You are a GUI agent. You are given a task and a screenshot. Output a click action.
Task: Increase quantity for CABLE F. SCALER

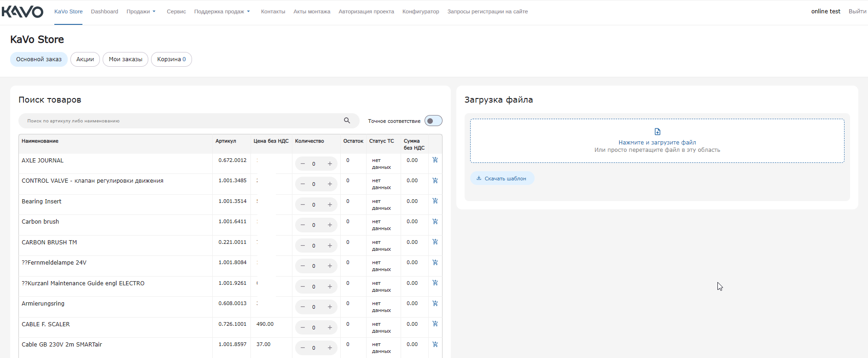tap(330, 328)
